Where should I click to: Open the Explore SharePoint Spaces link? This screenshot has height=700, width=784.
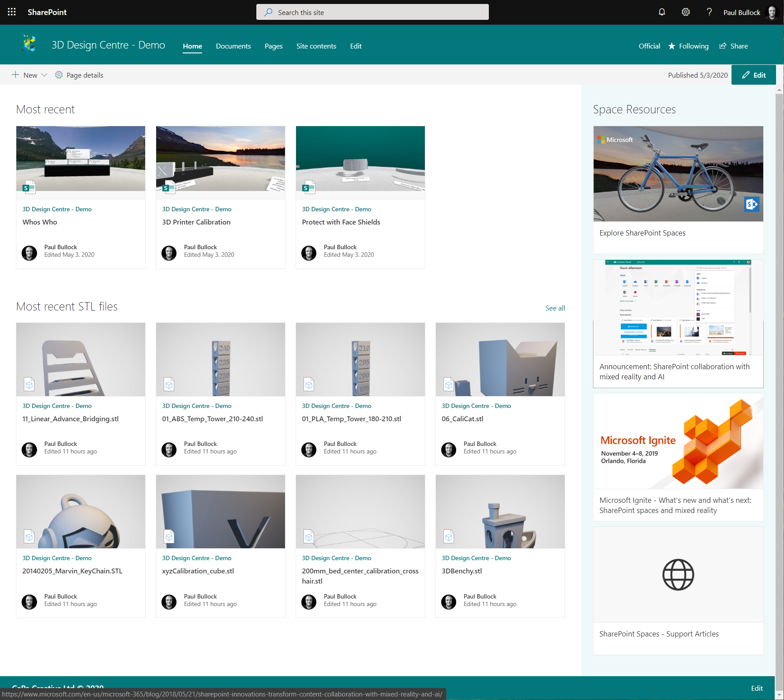click(x=642, y=232)
